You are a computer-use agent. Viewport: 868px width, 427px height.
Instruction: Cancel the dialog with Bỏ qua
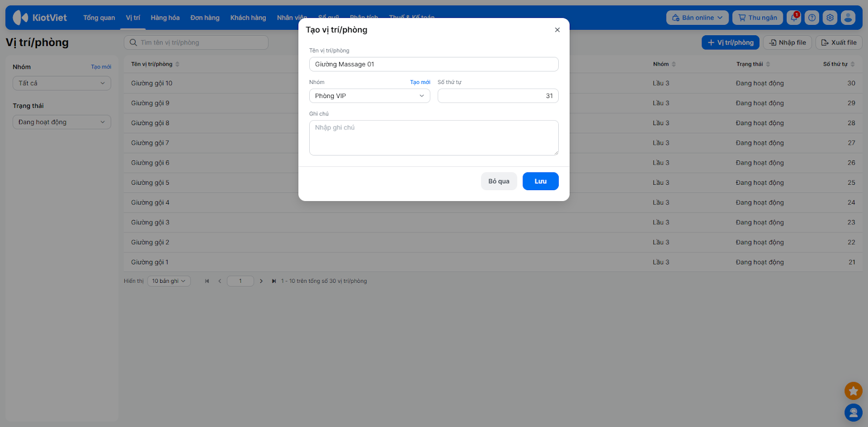tap(499, 181)
